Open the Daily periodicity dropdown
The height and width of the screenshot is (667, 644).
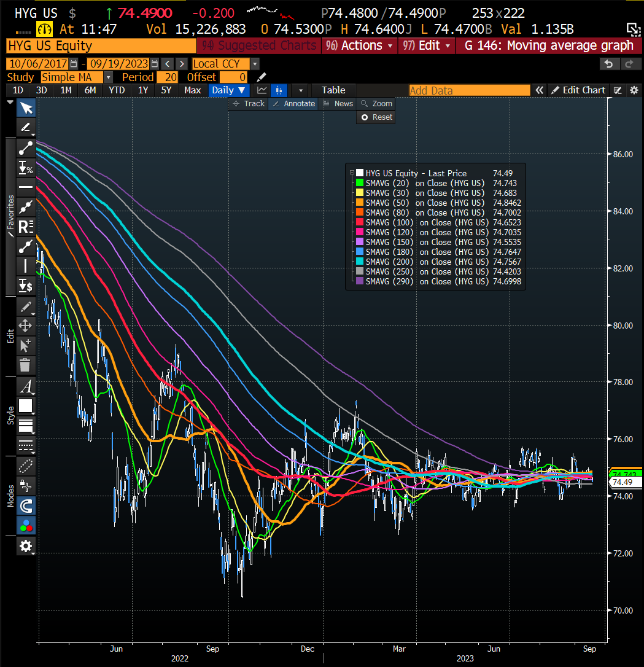[x=228, y=90]
